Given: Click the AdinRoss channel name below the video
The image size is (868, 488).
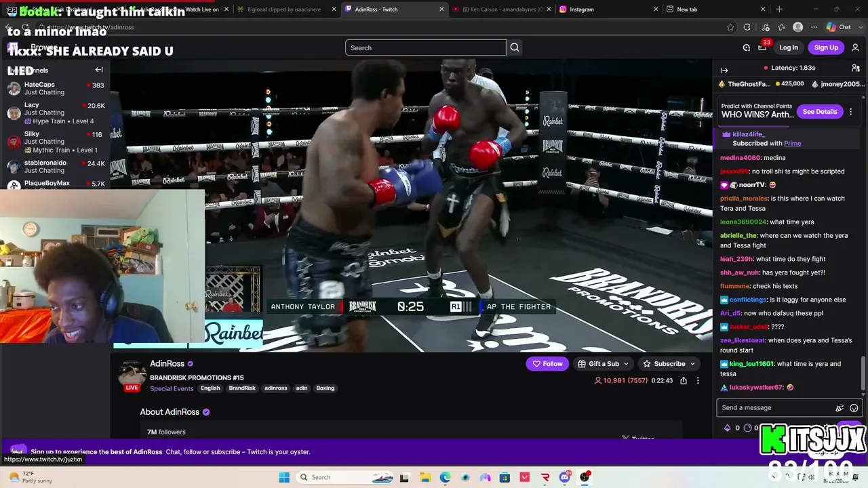Looking at the screenshot, I should [167, 364].
